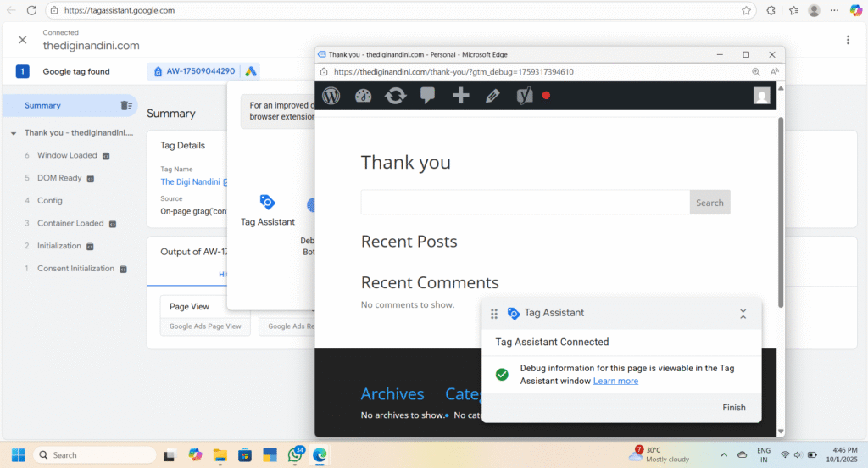Click the pencil Edit page icon
Viewport: 868px width, 468px height.
[492, 96]
